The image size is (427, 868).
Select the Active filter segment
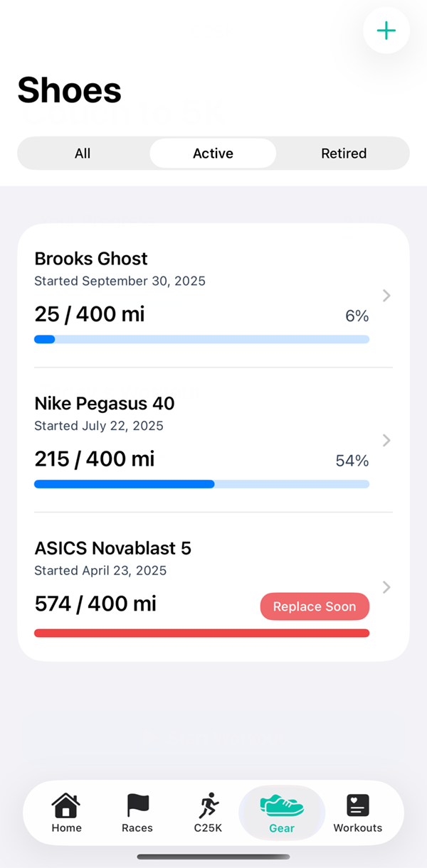coord(213,153)
